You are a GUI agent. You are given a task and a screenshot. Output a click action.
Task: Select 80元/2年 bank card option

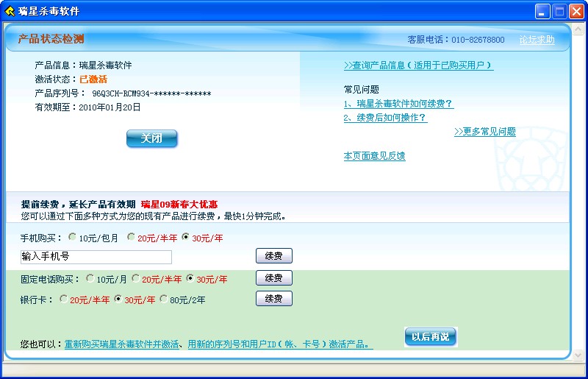click(x=163, y=299)
